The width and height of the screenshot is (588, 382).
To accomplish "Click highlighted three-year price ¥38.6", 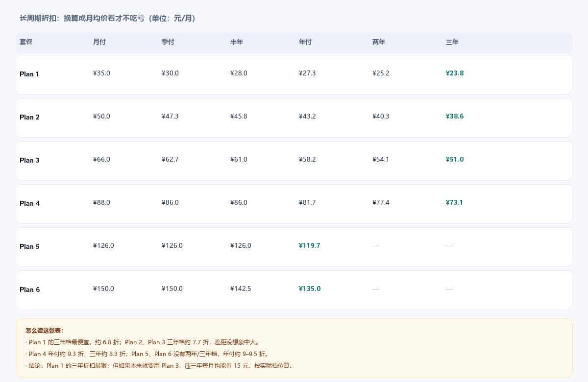I will pyautogui.click(x=455, y=116).
